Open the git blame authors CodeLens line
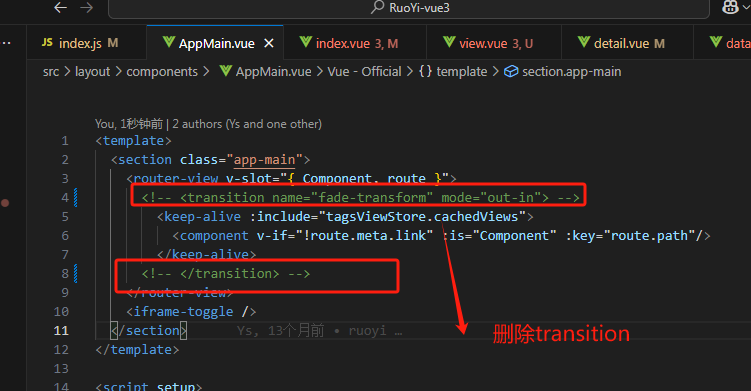Viewport: 751px width, 391px height. (208, 124)
